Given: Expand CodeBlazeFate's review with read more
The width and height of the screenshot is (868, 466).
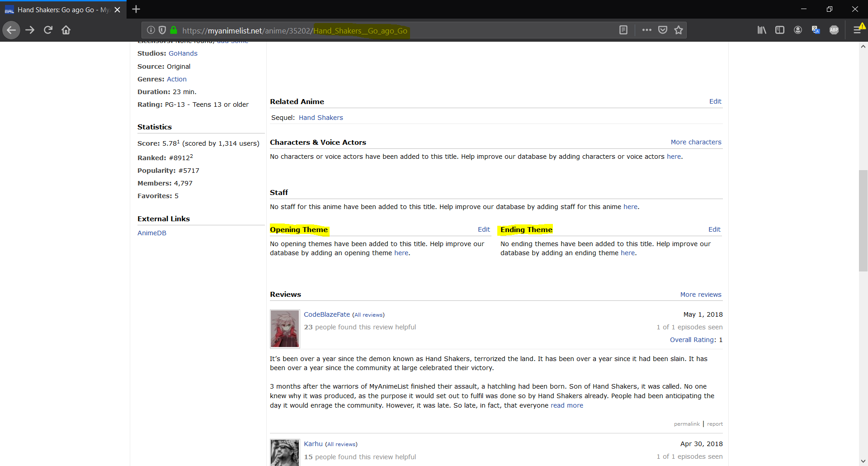Looking at the screenshot, I should click(566, 405).
